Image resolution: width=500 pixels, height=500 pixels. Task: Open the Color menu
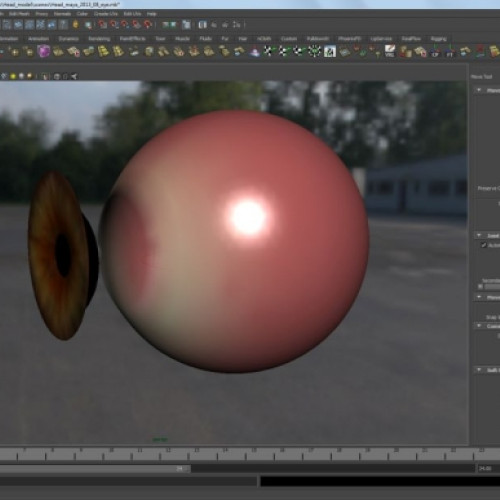click(x=82, y=14)
